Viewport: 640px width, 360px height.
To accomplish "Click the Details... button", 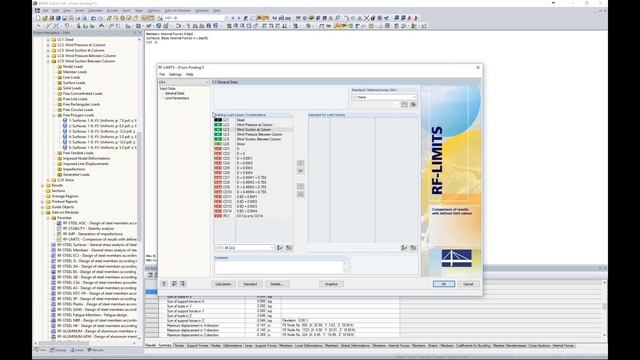I will pos(277,284).
